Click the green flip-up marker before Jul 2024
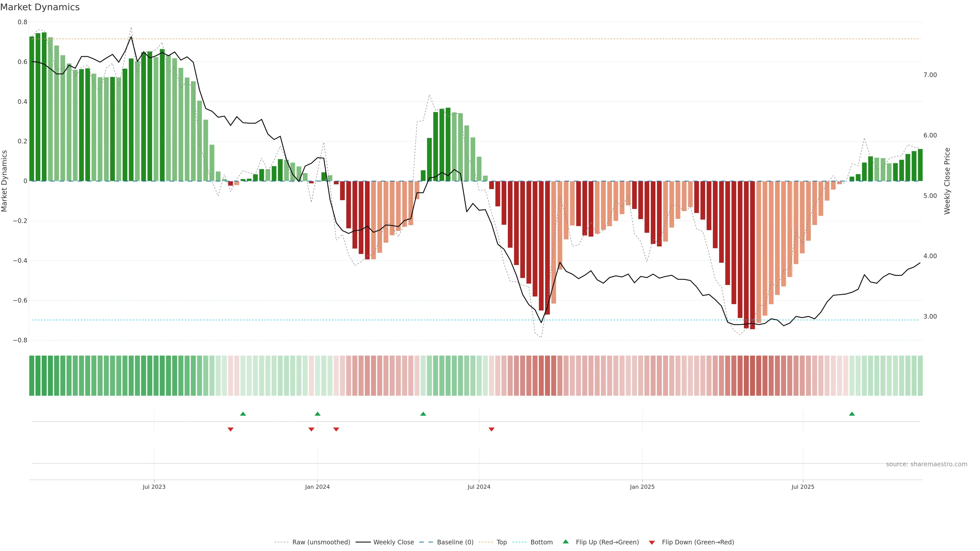 tap(423, 414)
